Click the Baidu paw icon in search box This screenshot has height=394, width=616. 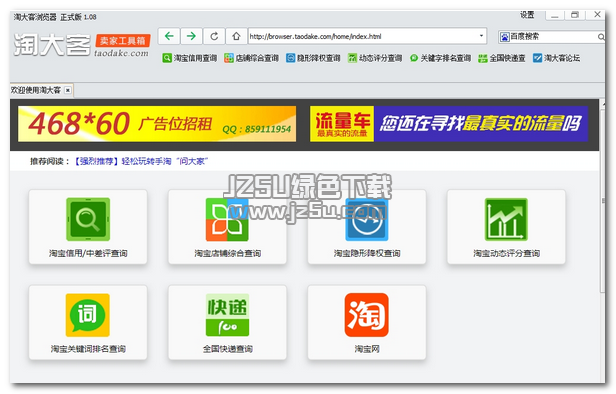point(504,37)
